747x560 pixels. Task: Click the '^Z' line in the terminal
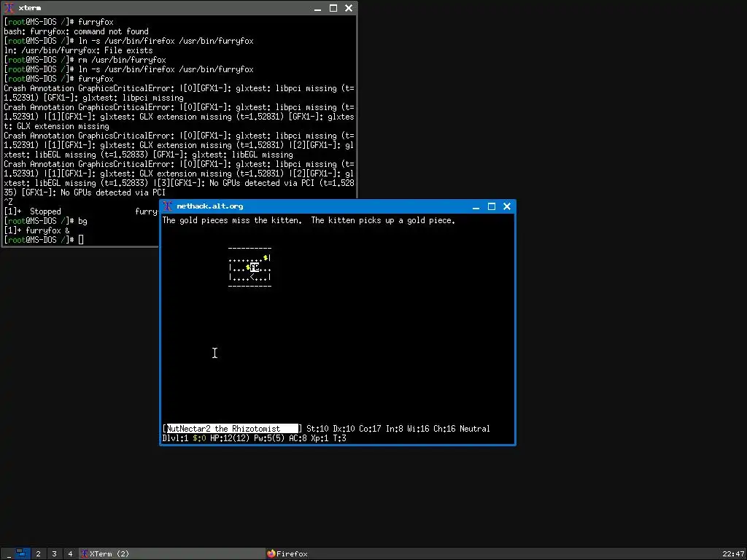coord(8,202)
